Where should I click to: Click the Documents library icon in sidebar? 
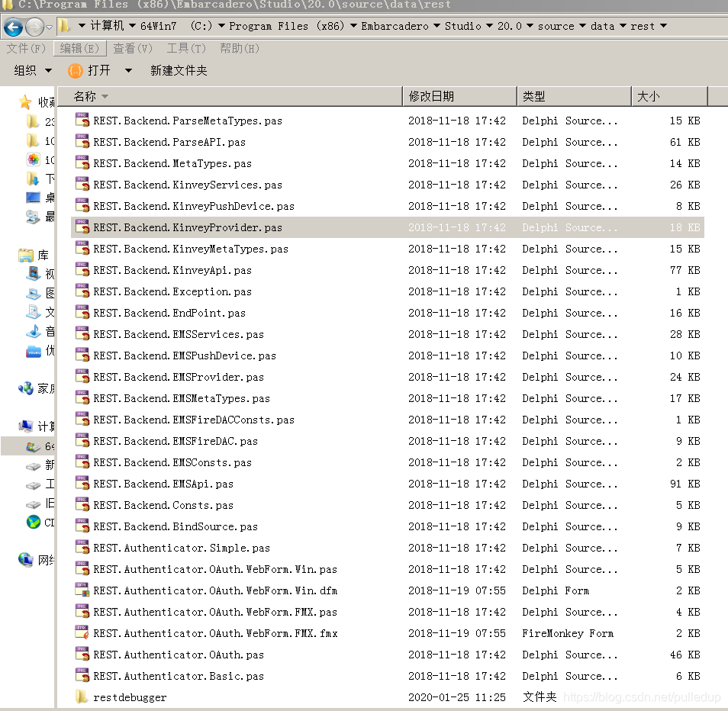coord(34,312)
